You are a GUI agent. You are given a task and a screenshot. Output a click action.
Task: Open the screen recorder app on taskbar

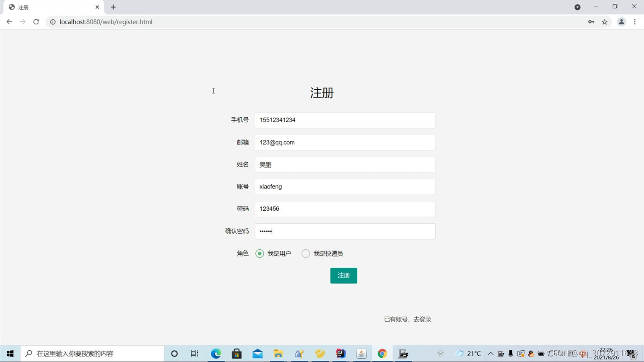[403, 354]
